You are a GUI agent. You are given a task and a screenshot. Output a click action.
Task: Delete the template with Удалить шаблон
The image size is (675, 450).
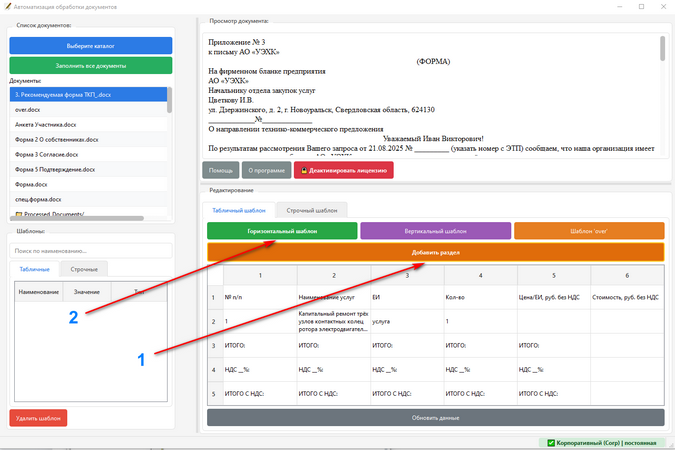[38, 418]
